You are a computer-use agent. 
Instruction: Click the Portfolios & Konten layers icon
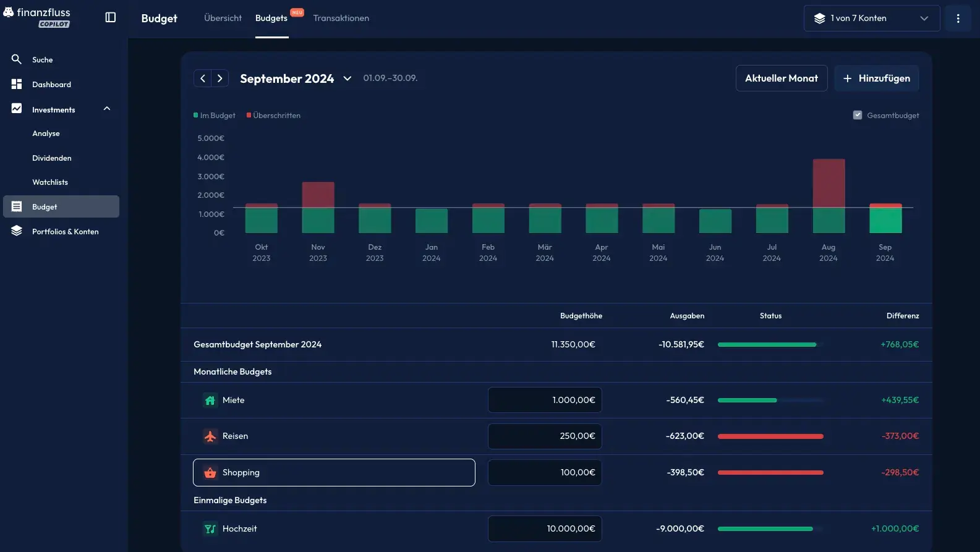tap(17, 231)
